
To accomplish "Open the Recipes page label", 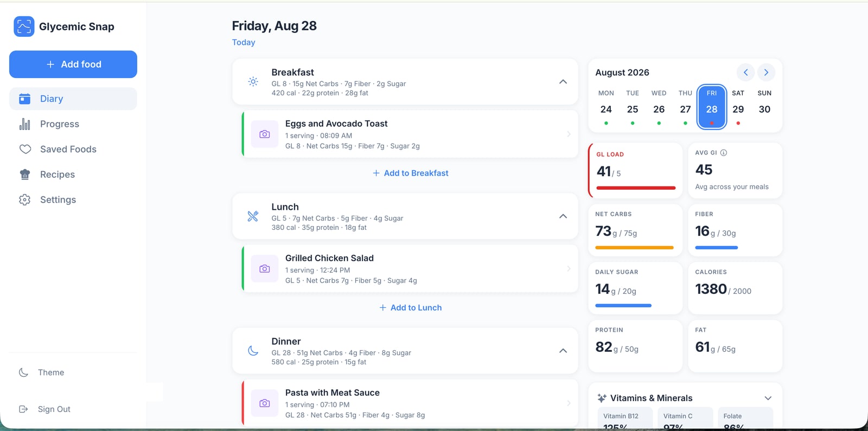I will (58, 175).
